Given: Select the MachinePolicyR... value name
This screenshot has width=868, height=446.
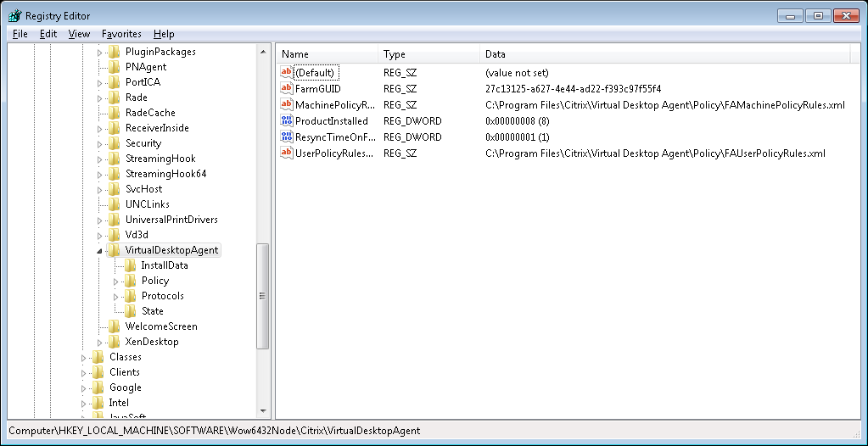Looking at the screenshot, I should pos(335,104).
